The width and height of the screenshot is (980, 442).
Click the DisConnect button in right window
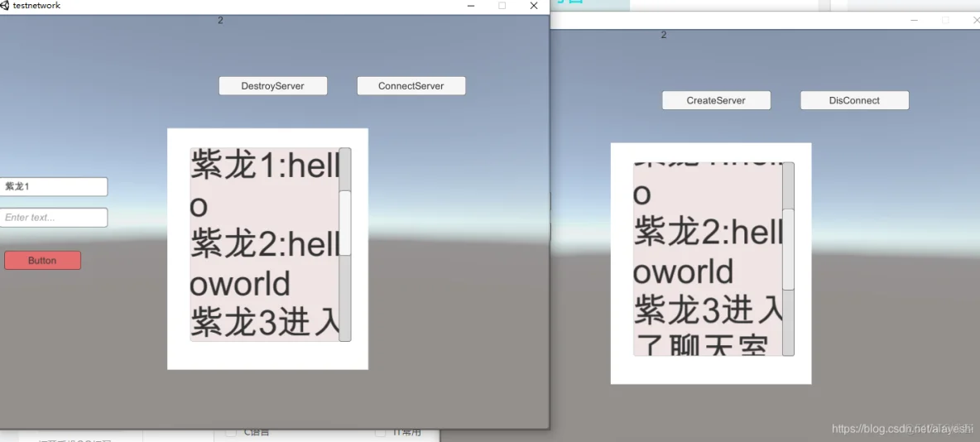point(854,100)
